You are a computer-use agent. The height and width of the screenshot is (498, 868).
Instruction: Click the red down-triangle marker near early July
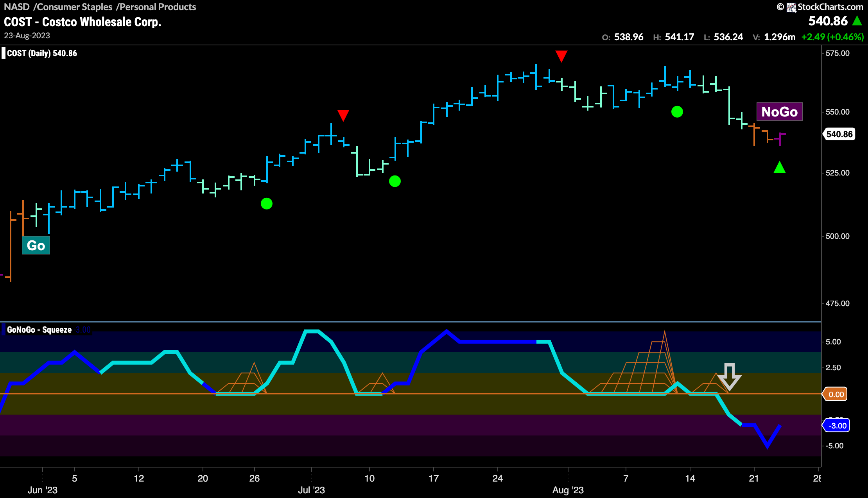[343, 115]
